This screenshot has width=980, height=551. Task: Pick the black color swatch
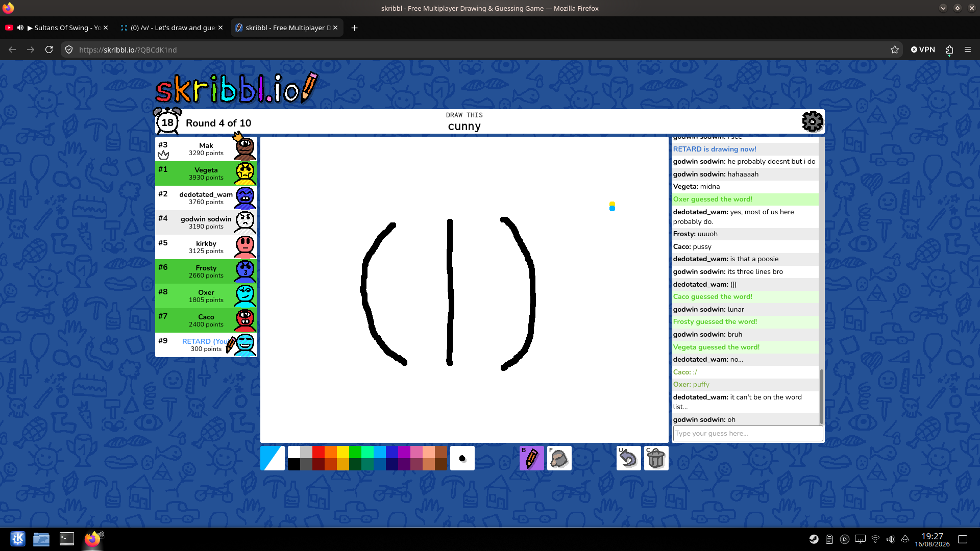coord(294,464)
